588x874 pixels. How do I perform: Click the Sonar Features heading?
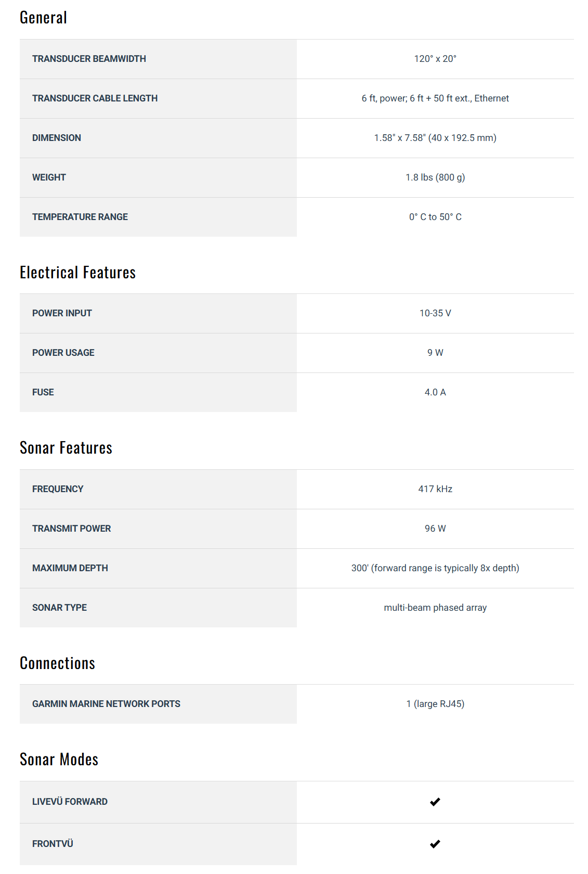coord(66,448)
